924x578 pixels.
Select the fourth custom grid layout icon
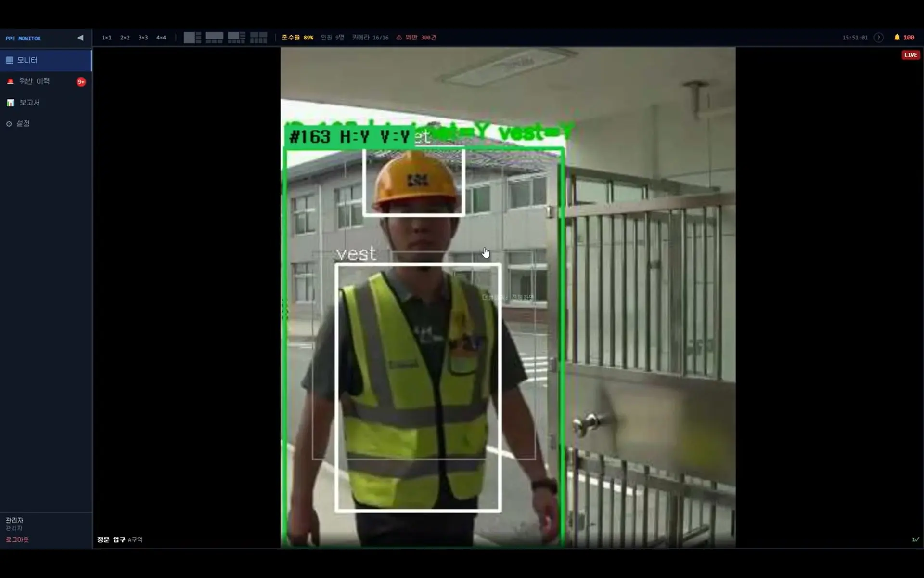[258, 38]
